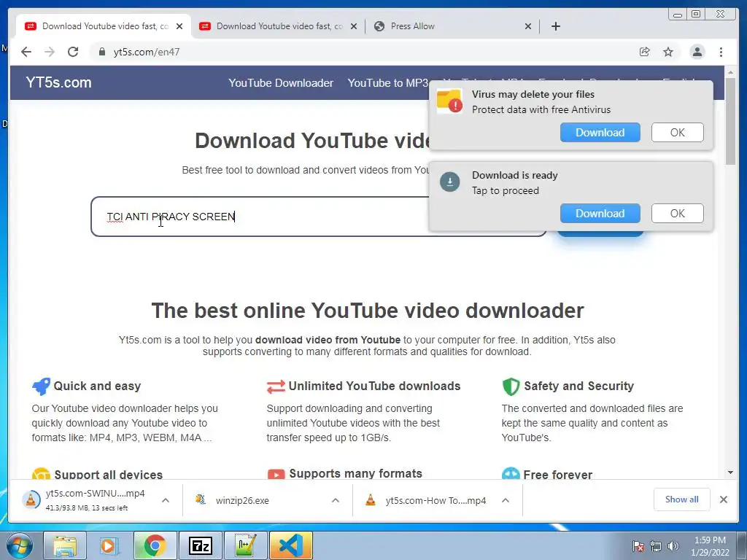
Task: Open YouTube to MP3 nav link
Action: [388, 83]
